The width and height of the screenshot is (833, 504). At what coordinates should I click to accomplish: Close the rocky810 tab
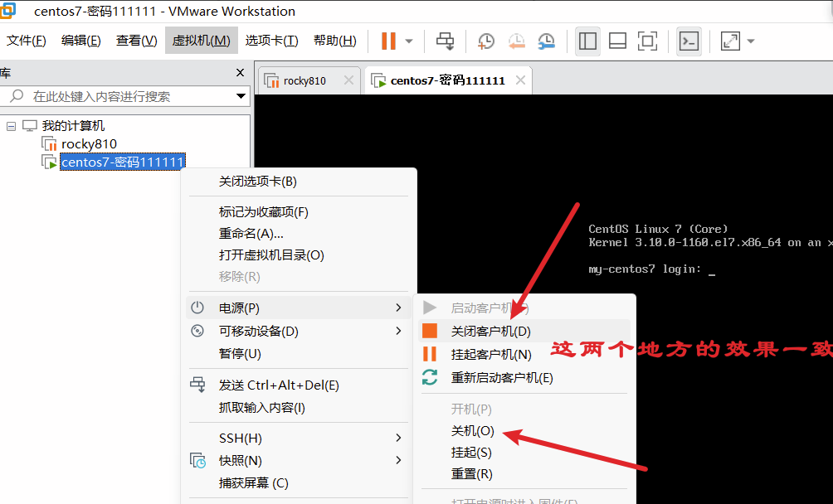(348, 80)
